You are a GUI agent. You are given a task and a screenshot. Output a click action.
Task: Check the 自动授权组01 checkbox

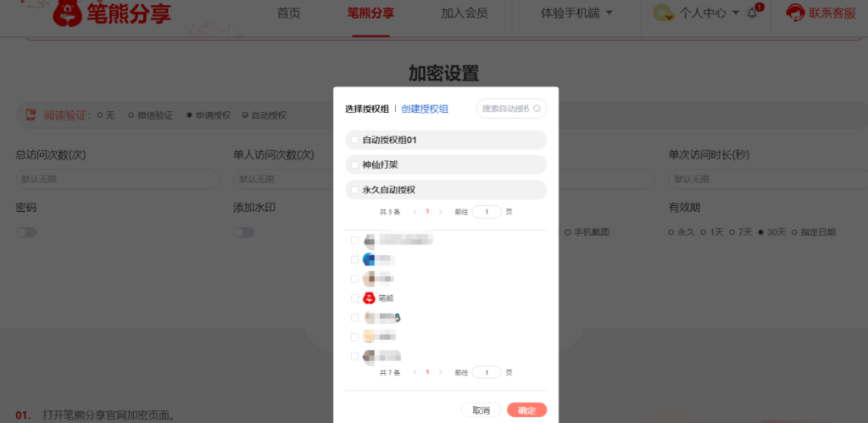[x=355, y=140]
